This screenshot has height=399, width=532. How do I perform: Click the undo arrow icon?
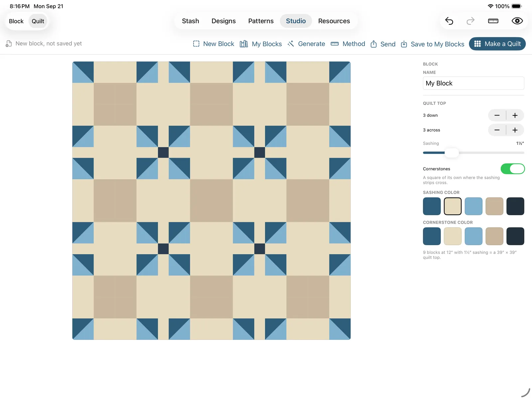tap(449, 21)
